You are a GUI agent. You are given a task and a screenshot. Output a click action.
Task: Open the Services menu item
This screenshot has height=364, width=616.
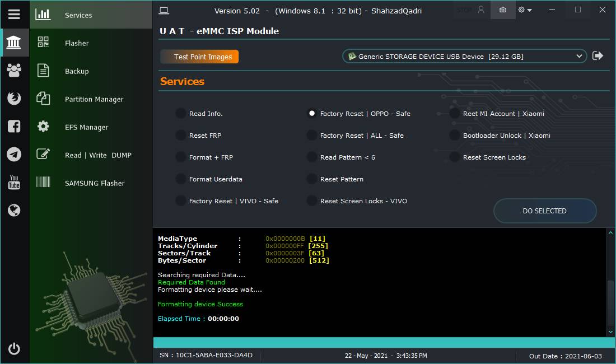coord(91,15)
